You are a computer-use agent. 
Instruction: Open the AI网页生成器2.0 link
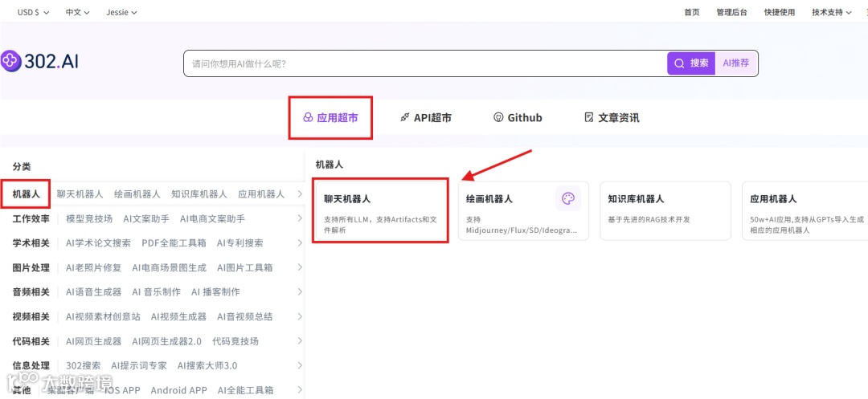point(166,341)
